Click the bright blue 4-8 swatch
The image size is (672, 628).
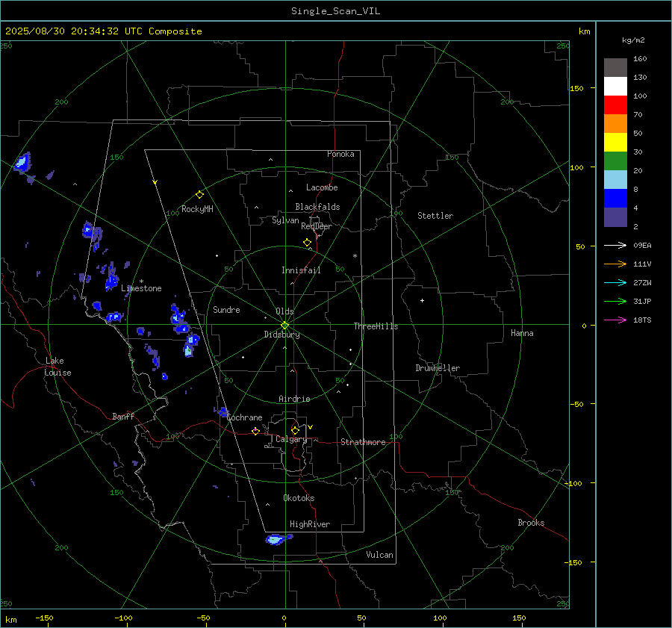[615, 198]
